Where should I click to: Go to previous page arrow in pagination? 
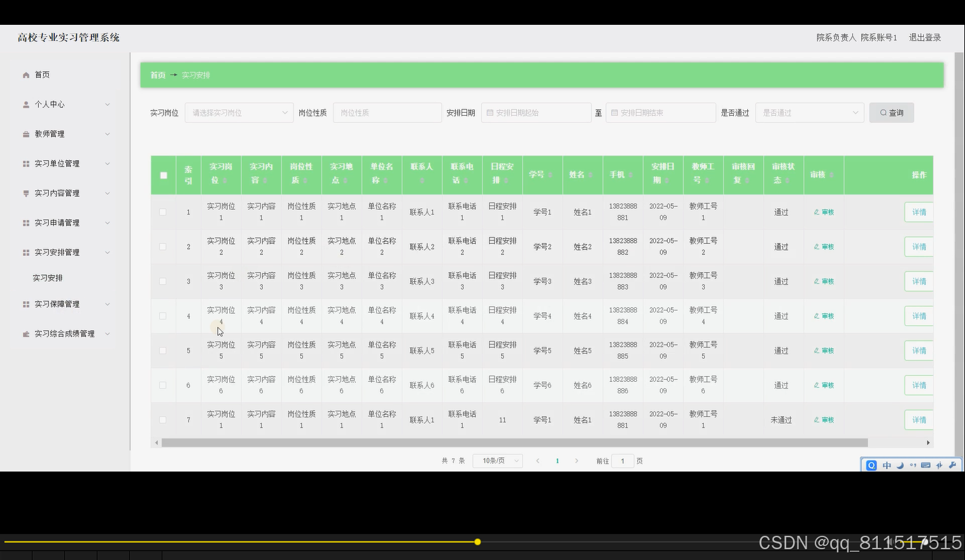[x=538, y=461]
